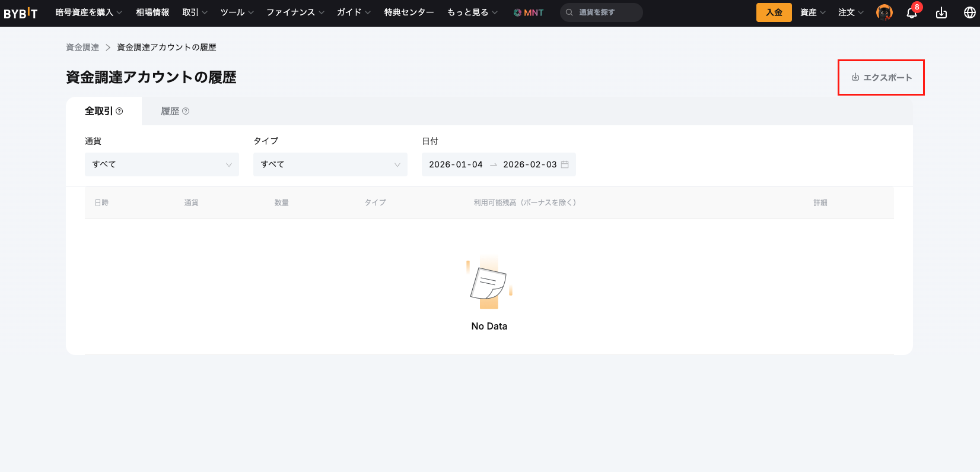This screenshot has width=980, height=472.
Task: Click the Bybit logo
Action: (x=21, y=13)
